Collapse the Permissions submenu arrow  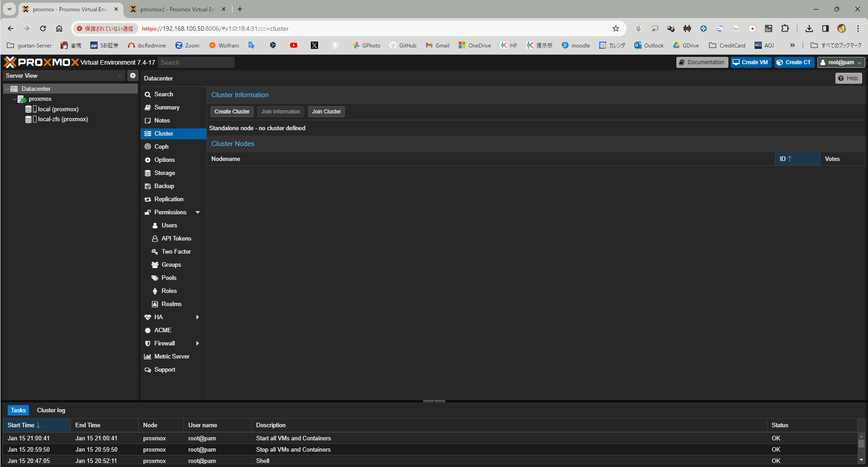pyautogui.click(x=197, y=212)
